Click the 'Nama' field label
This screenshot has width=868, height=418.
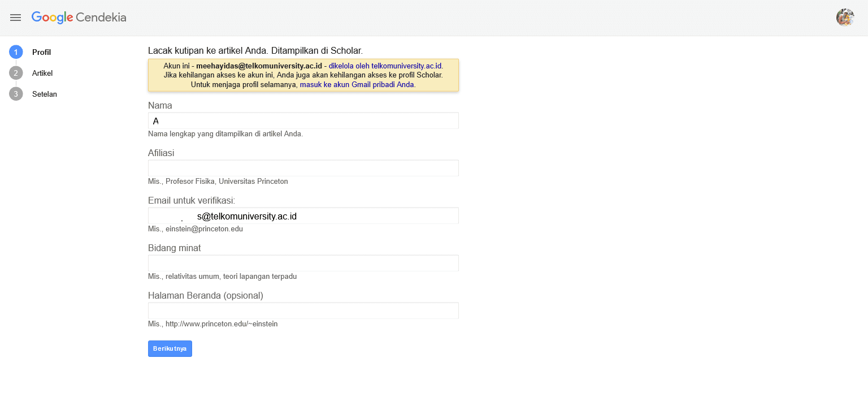[160, 105]
